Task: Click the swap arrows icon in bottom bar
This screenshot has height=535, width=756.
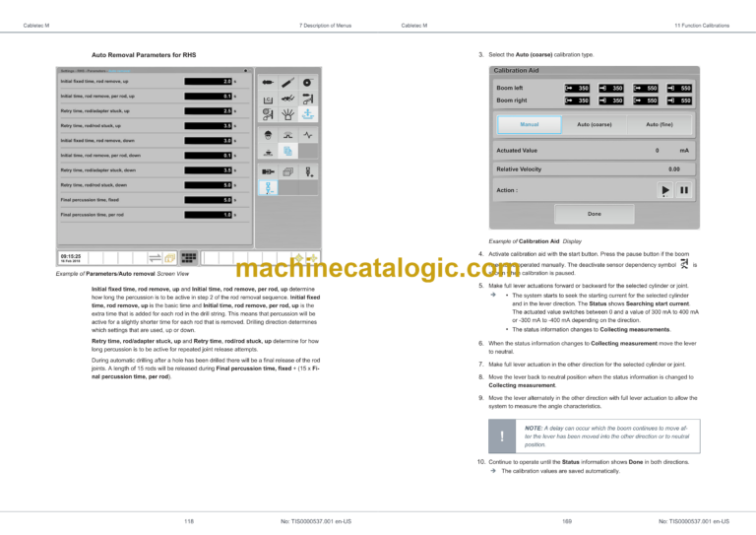Action: tap(155, 258)
